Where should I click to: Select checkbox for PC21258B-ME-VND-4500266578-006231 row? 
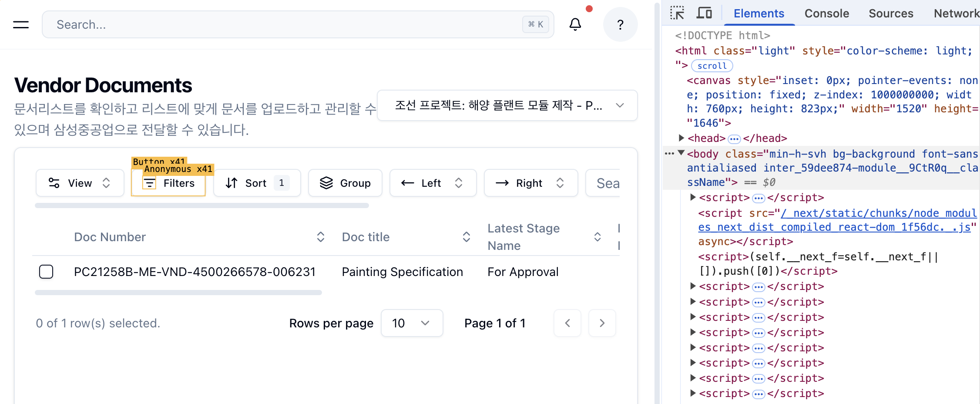click(46, 272)
